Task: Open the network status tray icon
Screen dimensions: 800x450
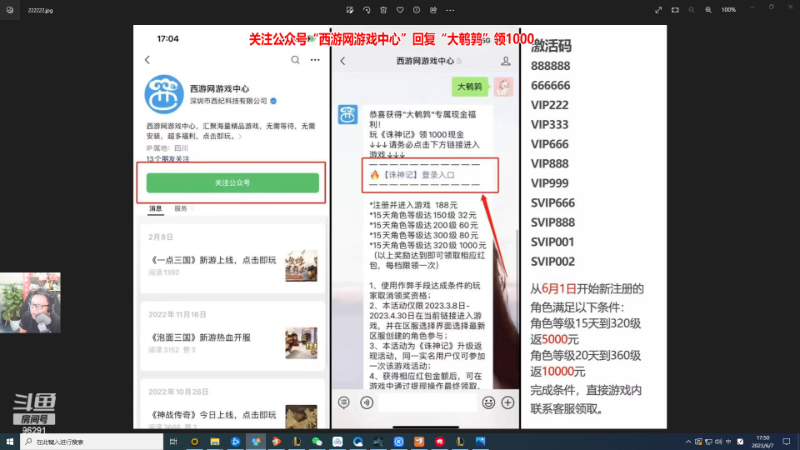Action: pos(708,442)
